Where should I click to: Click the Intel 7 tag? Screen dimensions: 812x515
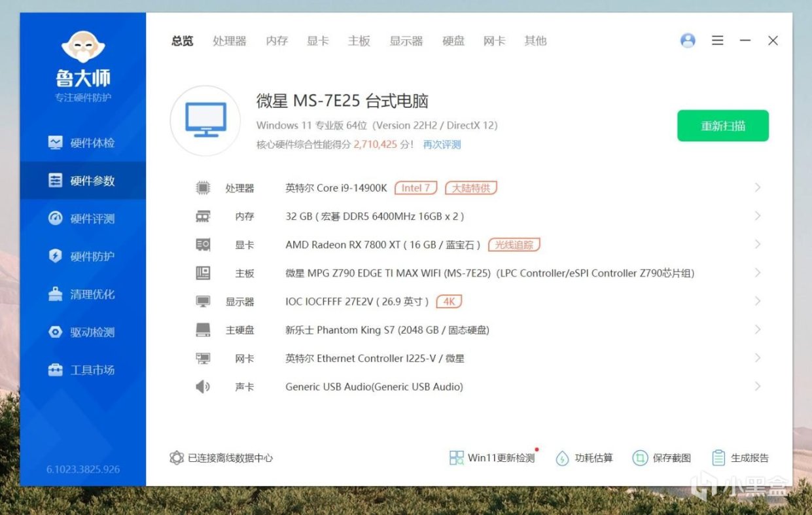416,188
